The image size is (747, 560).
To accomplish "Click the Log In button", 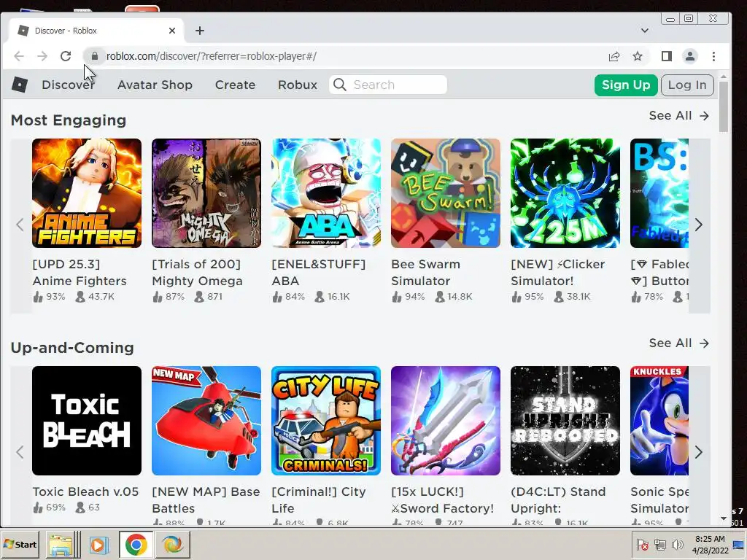I will [687, 85].
